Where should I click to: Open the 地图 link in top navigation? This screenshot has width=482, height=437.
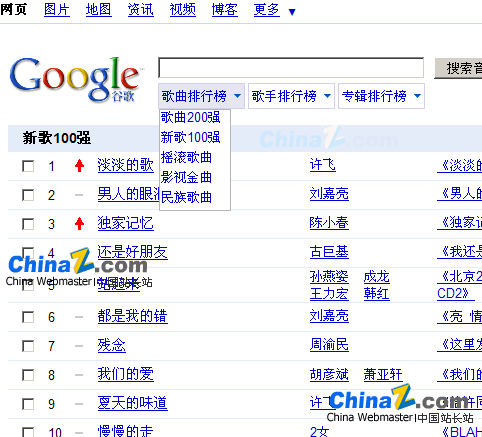pos(99,10)
